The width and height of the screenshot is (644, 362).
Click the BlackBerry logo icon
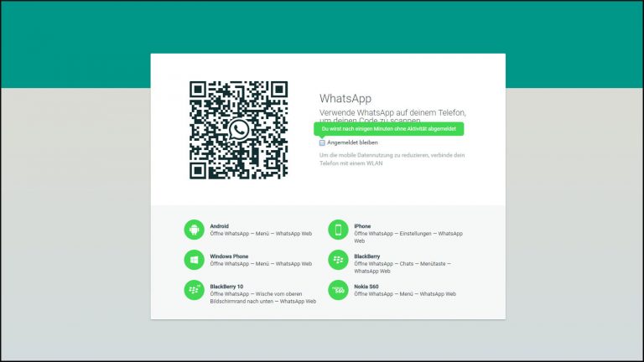(x=338, y=260)
